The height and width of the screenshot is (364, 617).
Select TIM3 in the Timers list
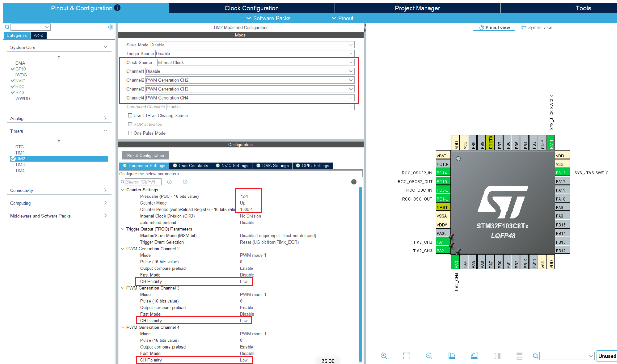click(20, 164)
